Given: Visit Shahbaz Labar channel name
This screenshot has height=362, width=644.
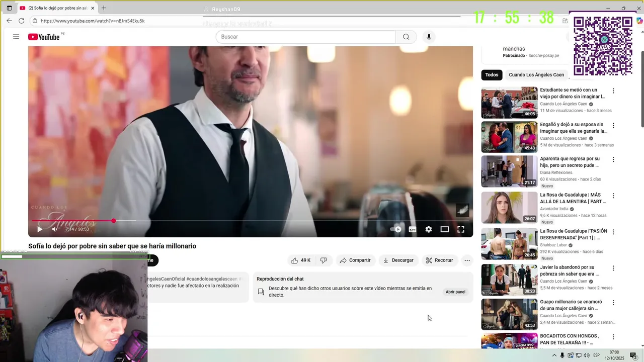Looking at the screenshot, I should coord(553,245).
